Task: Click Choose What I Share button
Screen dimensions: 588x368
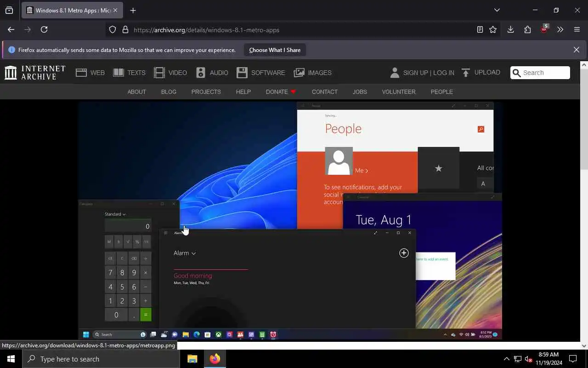Action: point(275,50)
